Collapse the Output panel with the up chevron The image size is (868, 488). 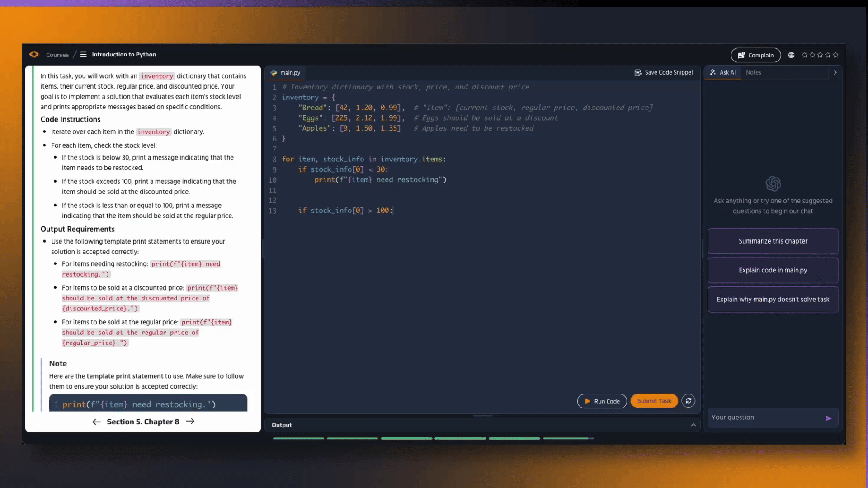pos(693,425)
